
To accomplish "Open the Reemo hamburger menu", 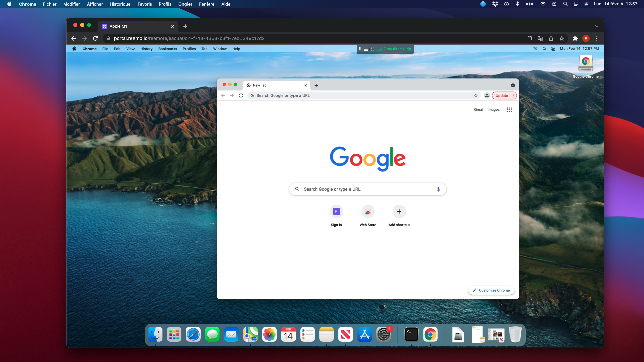I will click(x=366, y=49).
